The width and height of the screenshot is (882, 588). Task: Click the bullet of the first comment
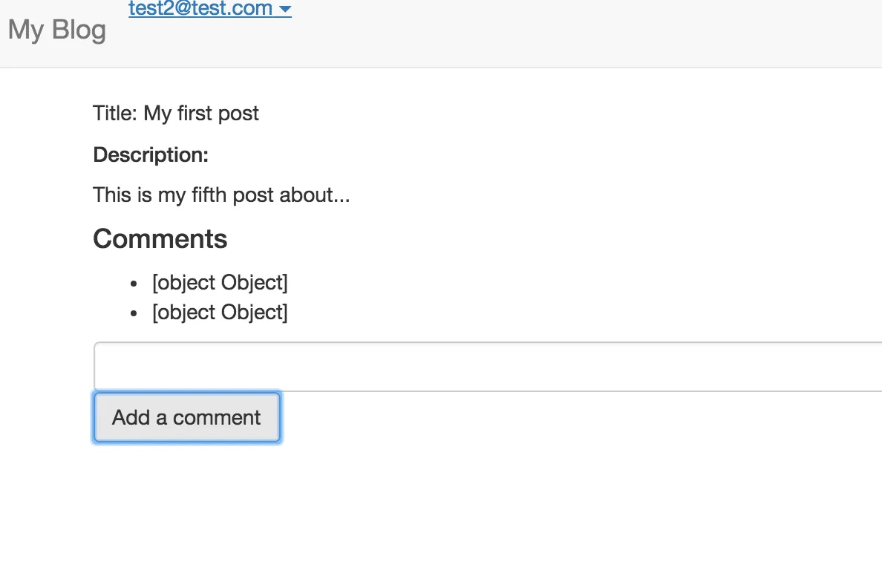(134, 284)
